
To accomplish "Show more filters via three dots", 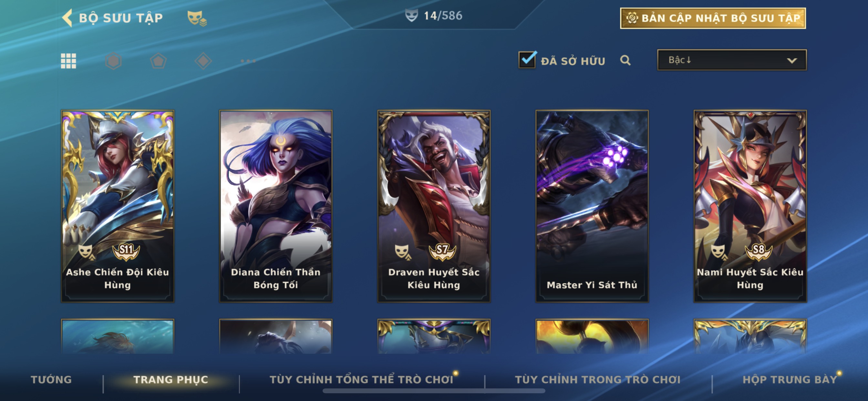I will [x=248, y=61].
